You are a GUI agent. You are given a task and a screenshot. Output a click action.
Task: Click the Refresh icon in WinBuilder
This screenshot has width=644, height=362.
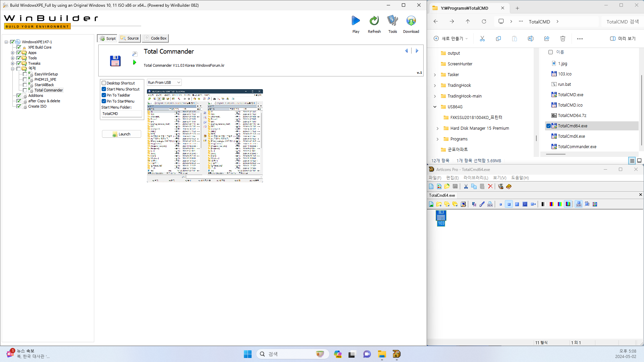(374, 21)
